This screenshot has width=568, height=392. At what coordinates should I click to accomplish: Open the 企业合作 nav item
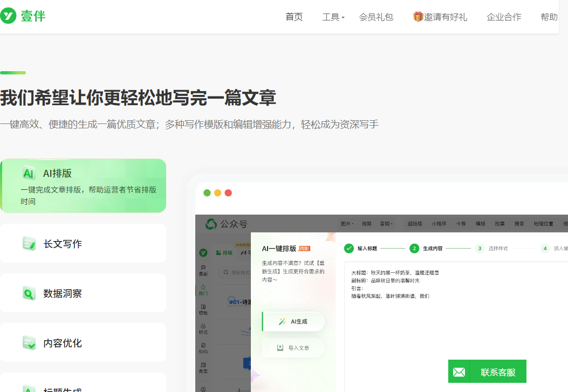pos(504,17)
